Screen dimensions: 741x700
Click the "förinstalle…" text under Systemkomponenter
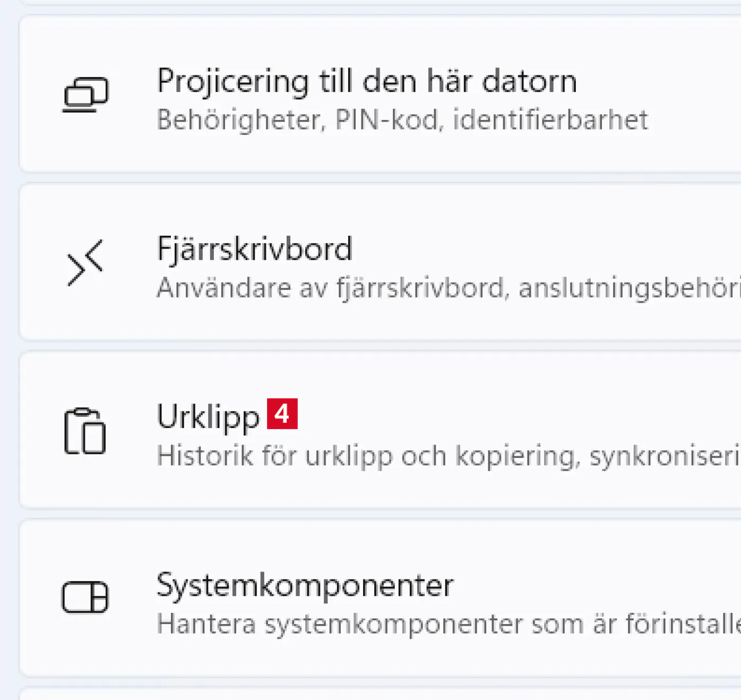coord(683,624)
